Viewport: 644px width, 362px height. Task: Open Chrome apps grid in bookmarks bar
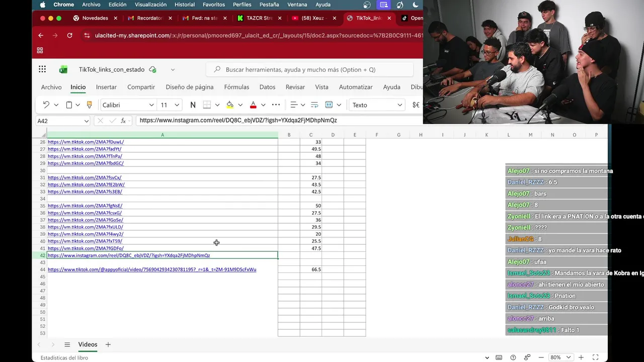click(x=40, y=50)
